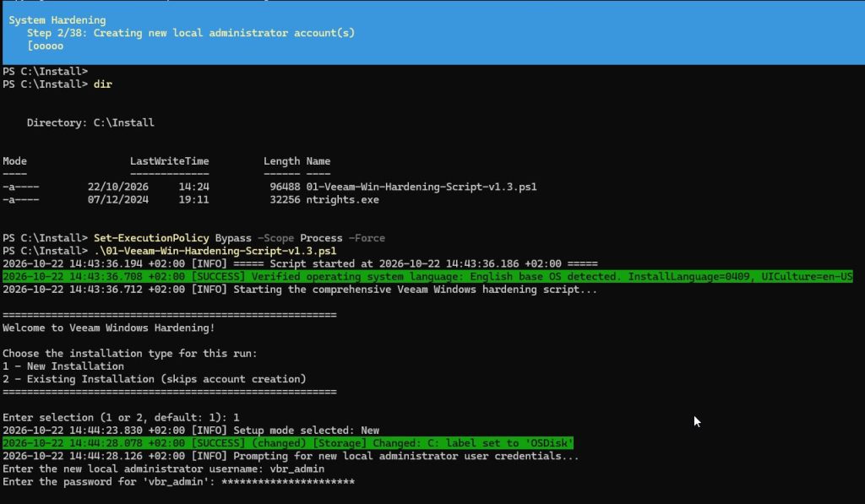Click the green "C: label set to 'OSDisk'" line

click(288, 442)
